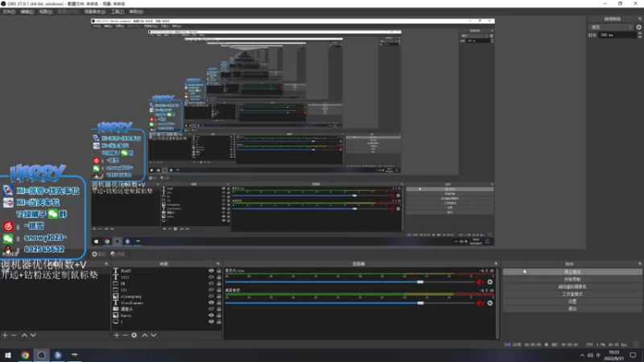Click 启动虚拟摄像机 to start the virtual camera
This screenshot has width=644, height=362.
(572, 286)
